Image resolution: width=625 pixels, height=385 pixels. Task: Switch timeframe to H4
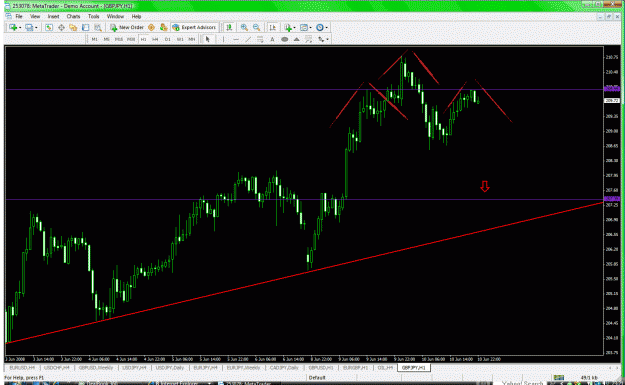pyautogui.click(x=155, y=39)
